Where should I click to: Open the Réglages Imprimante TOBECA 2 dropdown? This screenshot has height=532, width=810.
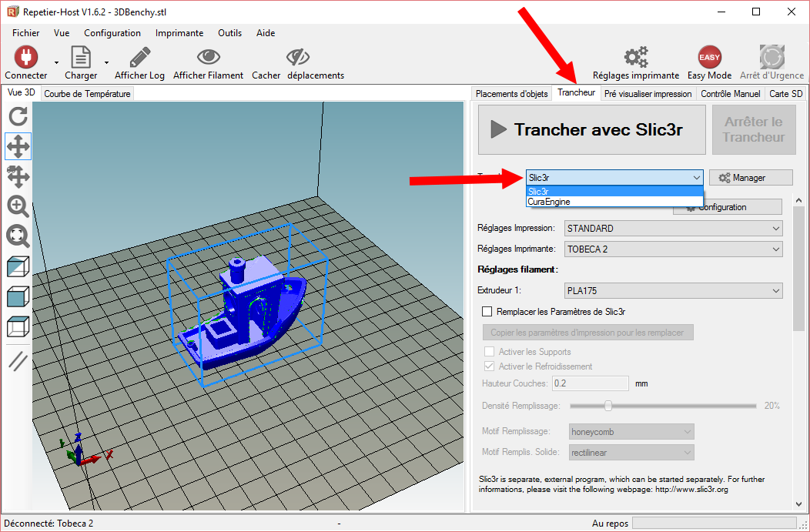[673, 249]
